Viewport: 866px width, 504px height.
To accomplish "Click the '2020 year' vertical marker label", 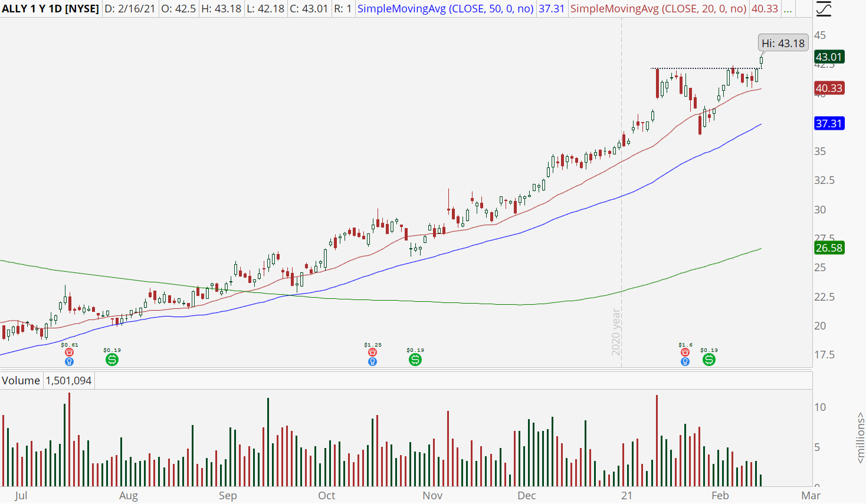I will (616, 332).
